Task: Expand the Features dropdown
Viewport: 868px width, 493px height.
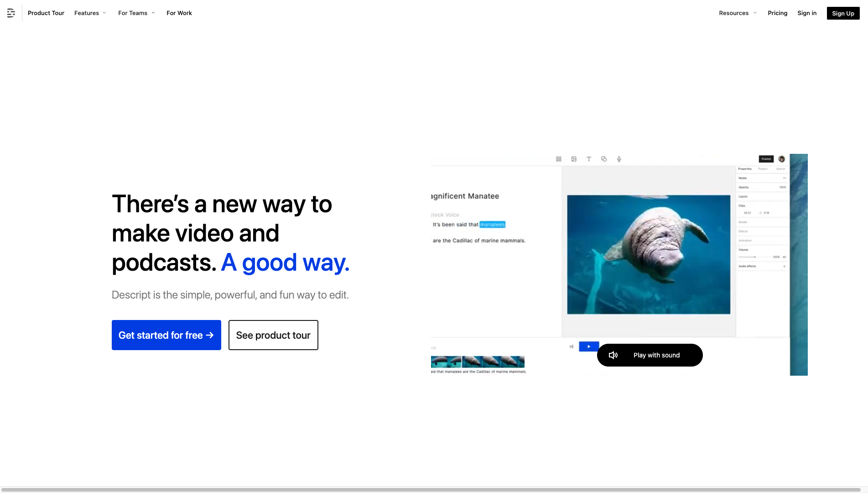Action: [90, 13]
